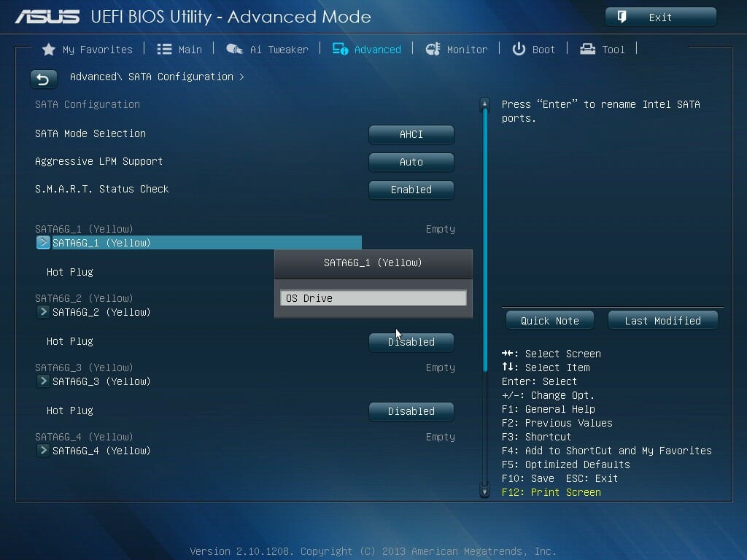This screenshot has width=747, height=560.
Task: Expand the highlighted SATA6G_1 (Yellow) arrow
Action: point(43,242)
